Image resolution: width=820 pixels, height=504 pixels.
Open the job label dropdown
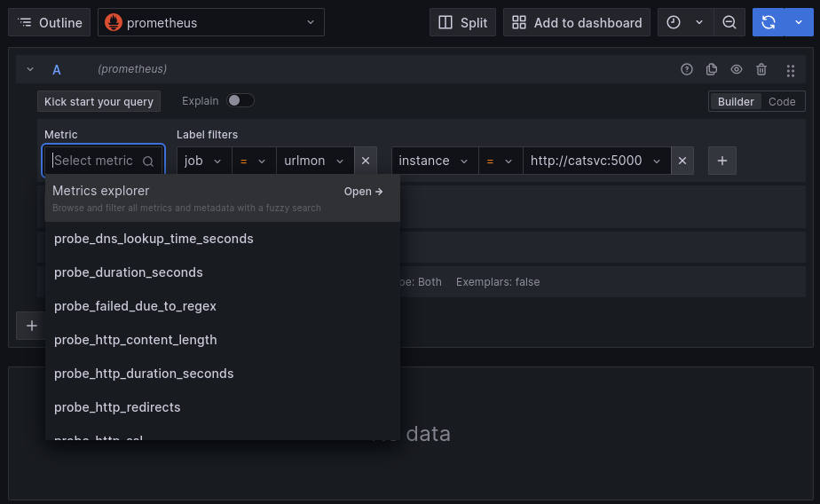pos(204,161)
